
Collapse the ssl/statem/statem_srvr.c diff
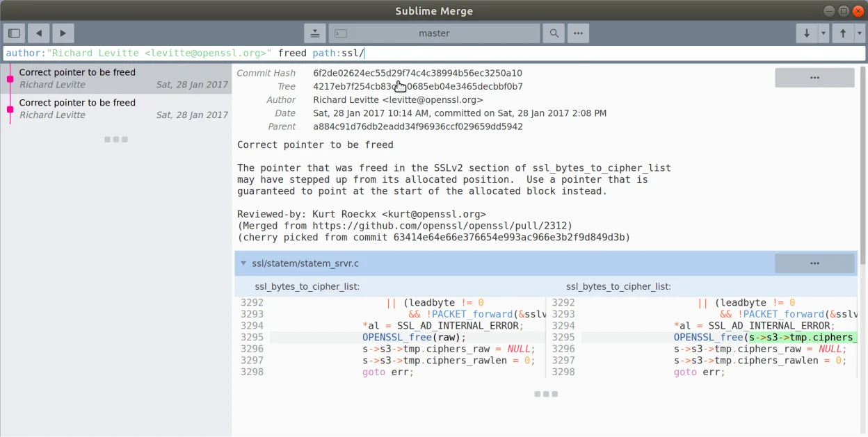click(x=243, y=263)
